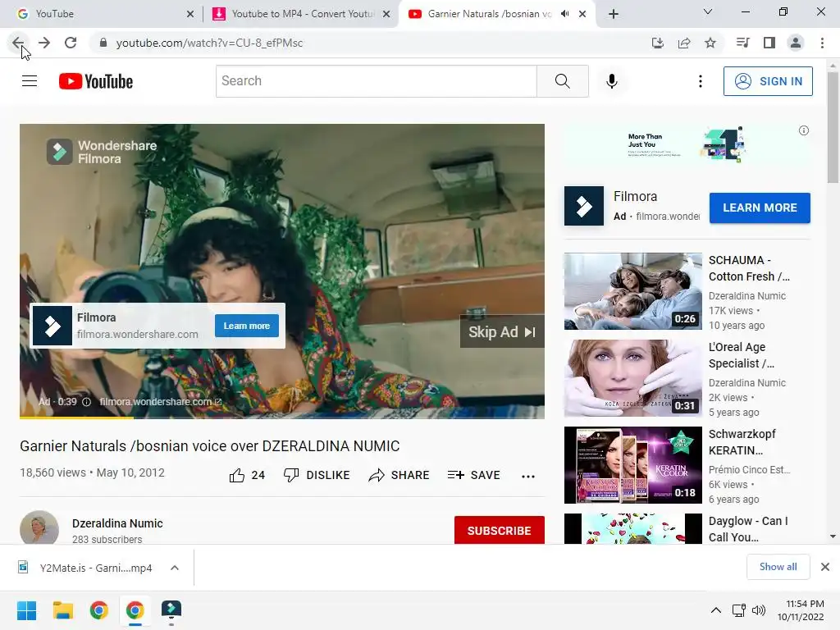Image resolution: width=840 pixels, height=630 pixels.
Task: Click More Than Just You banner ad
Action: coord(687,144)
